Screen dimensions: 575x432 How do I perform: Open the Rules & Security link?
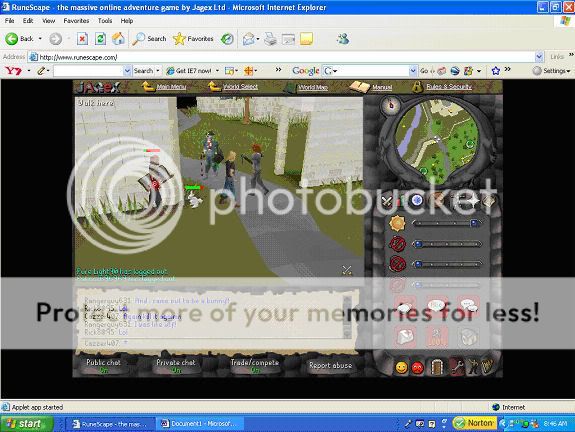click(x=449, y=87)
